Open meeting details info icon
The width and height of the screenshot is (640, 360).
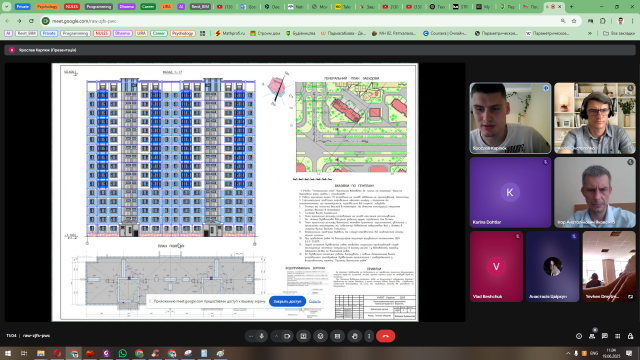click(x=579, y=336)
